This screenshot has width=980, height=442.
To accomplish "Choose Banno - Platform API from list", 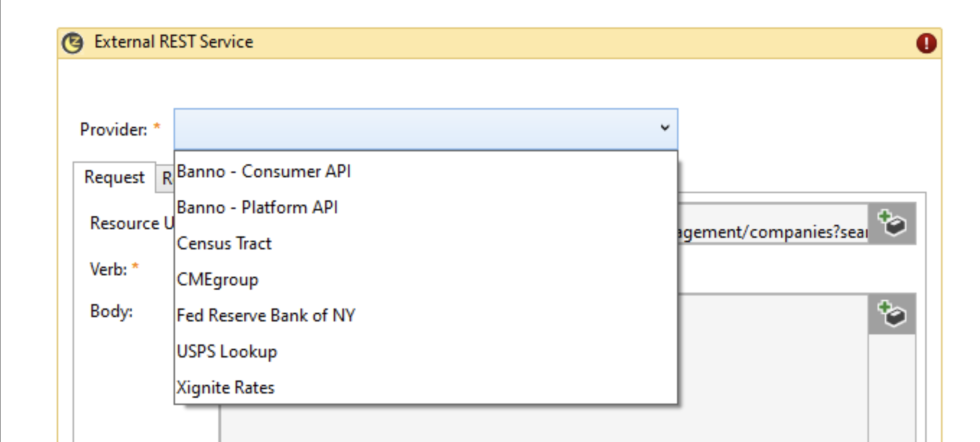I will click(257, 208).
